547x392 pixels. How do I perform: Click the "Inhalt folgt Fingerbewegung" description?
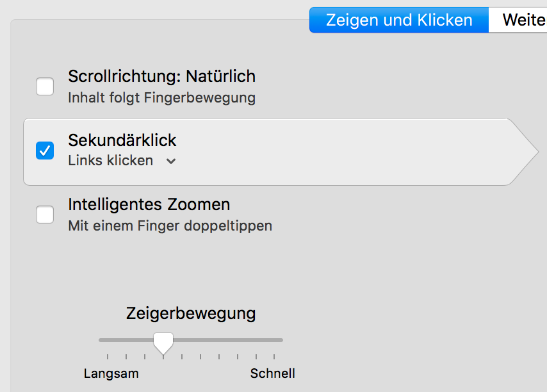(161, 98)
